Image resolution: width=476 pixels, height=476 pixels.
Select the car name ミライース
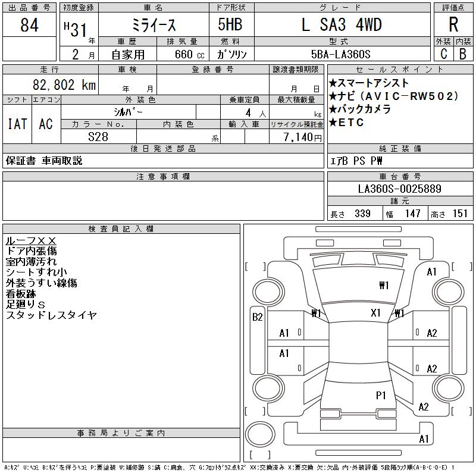(x=152, y=25)
